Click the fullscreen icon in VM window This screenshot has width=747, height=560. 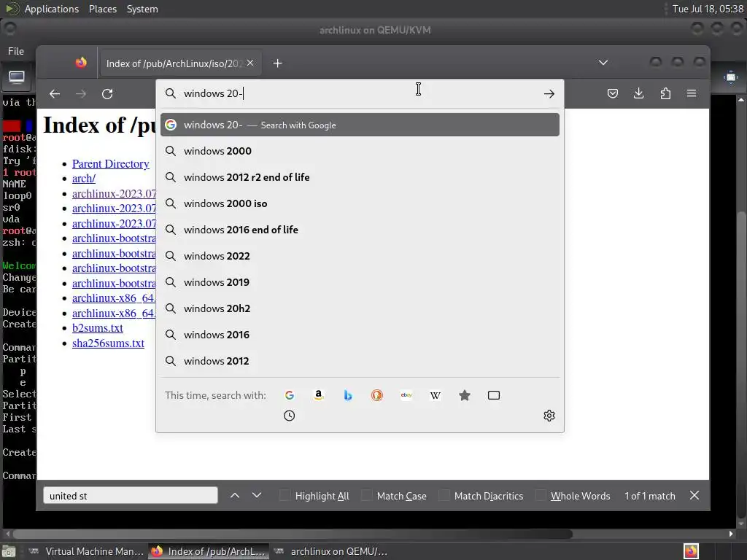731,77
